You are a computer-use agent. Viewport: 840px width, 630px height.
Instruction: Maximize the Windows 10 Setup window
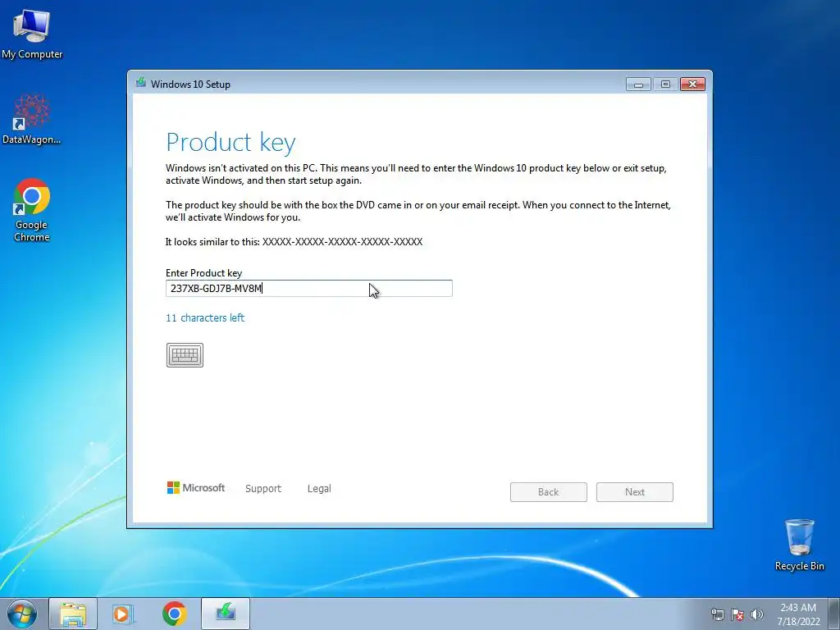point(665,84)
